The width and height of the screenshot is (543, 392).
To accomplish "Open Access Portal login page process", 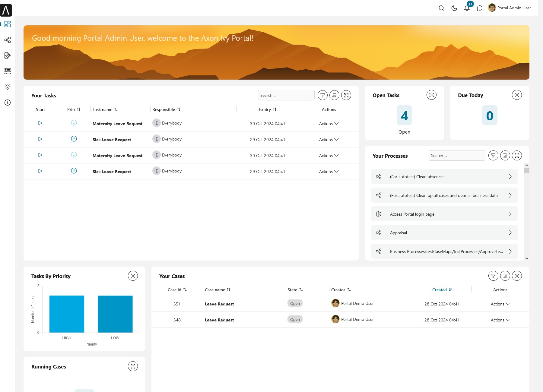I will point(444,214).
